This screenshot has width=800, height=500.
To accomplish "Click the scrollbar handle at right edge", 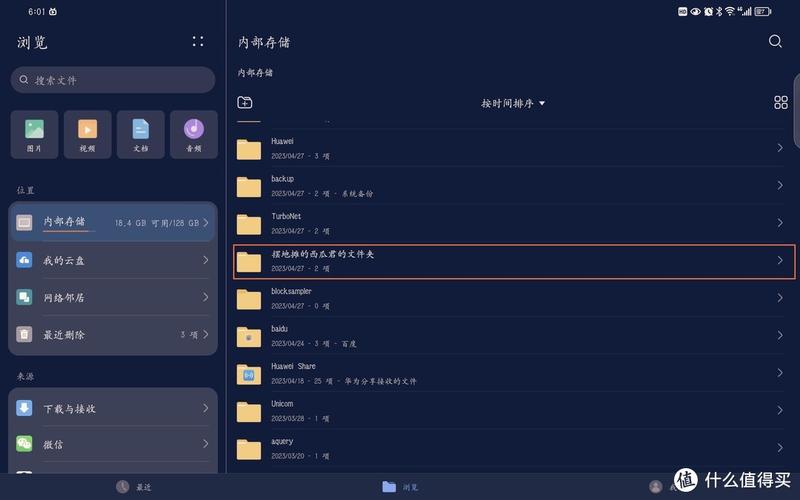I will coord(796,111).
